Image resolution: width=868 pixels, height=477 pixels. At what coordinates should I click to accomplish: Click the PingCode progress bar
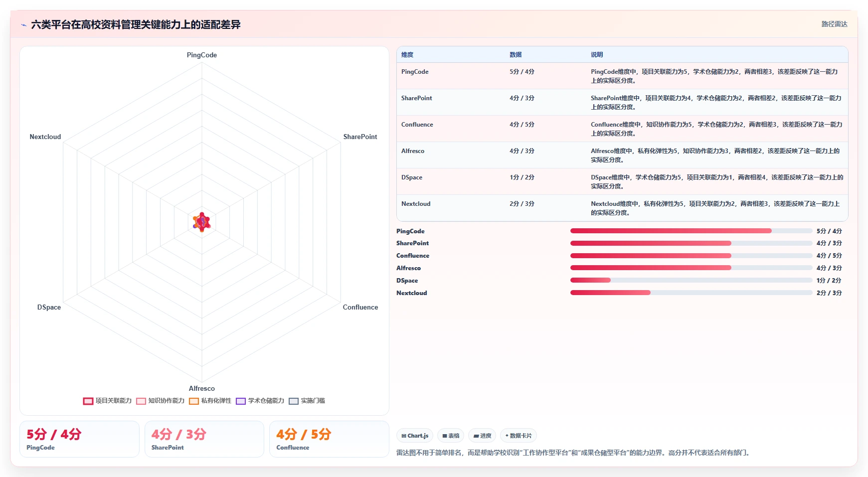[x=691, y=231]
